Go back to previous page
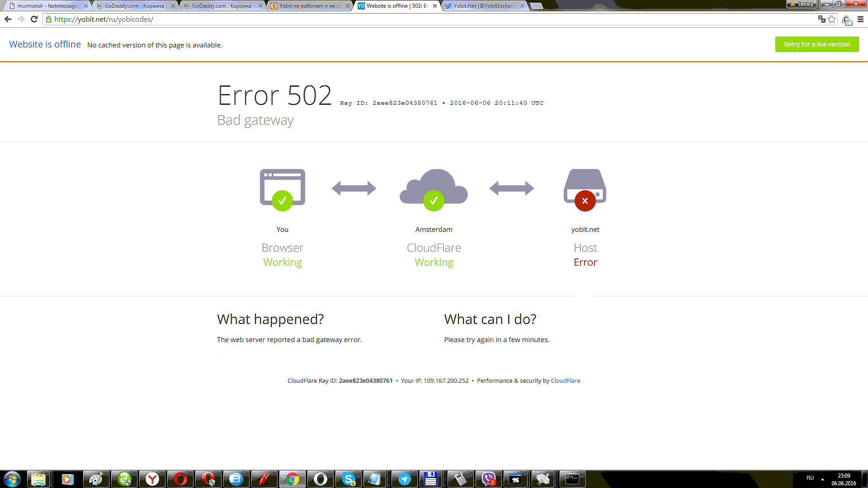This screenshot has height=488, width=868. (x=8, y=19)
